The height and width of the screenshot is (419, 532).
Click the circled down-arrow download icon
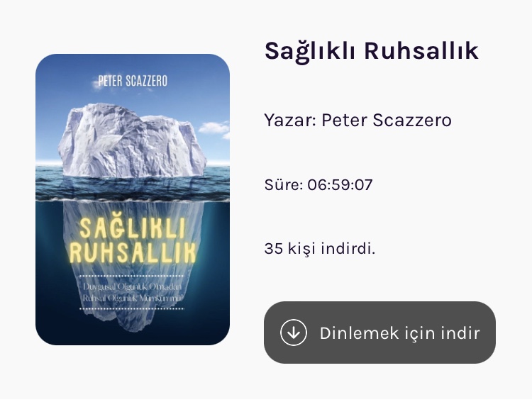coord(294,333)
